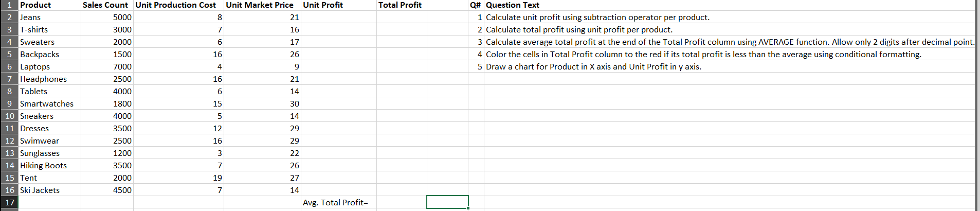
Task: Select question 5 text about drawing a chart
Action: (593, 66)
